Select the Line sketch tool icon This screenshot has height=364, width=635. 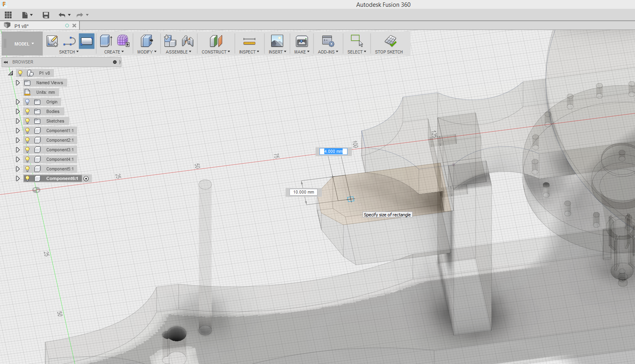[x=69, y=41]
